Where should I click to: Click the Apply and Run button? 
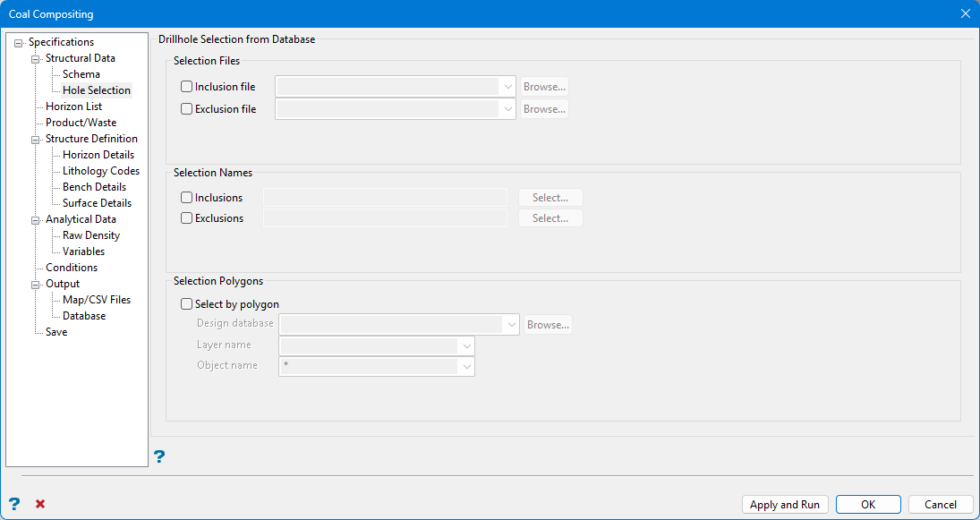click(785, 505)
